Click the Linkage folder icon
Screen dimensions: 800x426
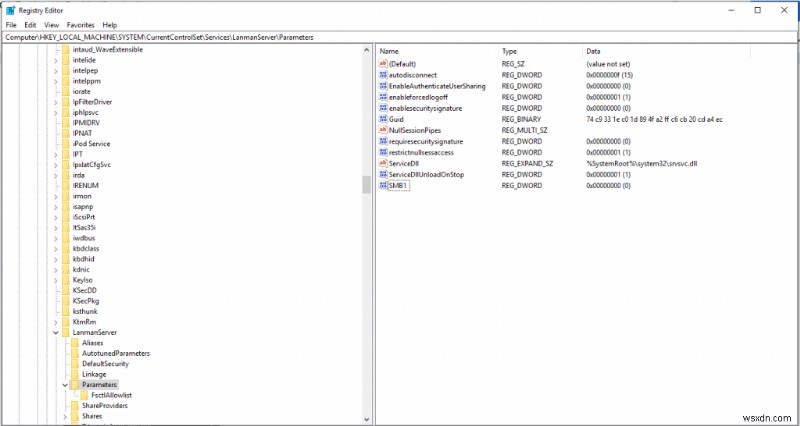(74, 374)
